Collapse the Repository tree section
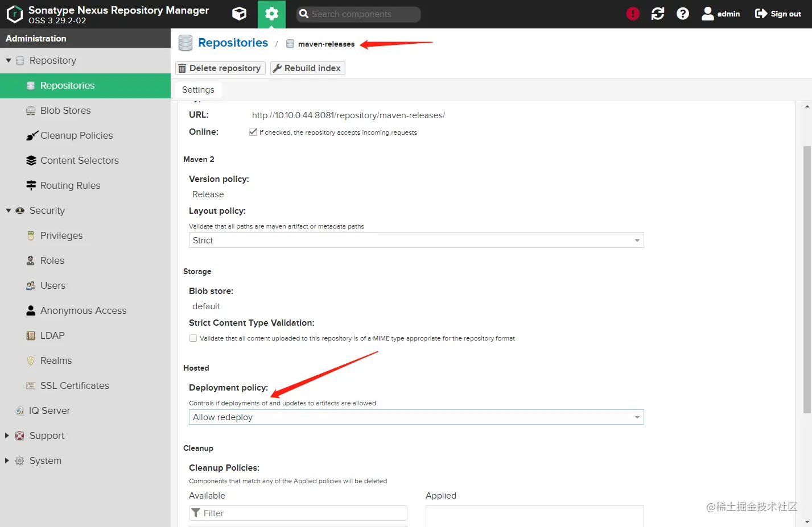Viewport: 812px width, 527px height. point(9,60)
